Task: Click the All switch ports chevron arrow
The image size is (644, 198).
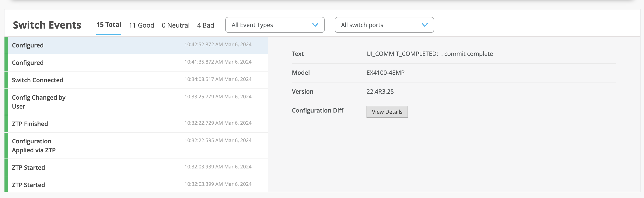Action: coord(424,25)
